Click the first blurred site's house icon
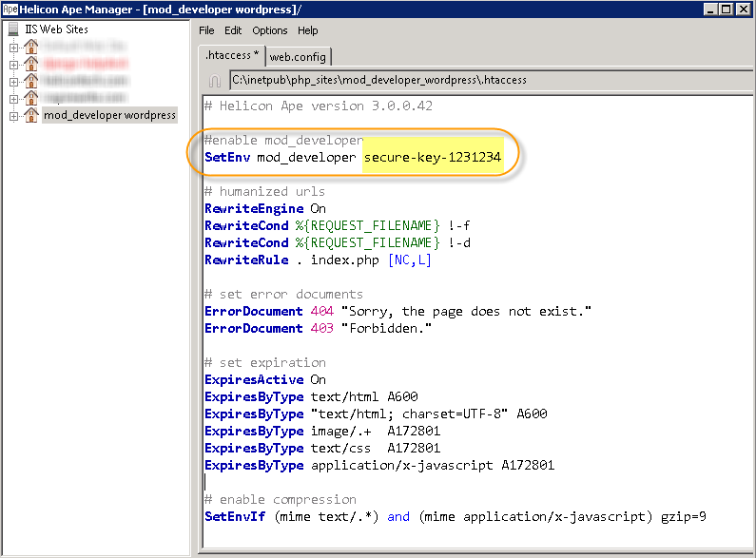 (x=31, y=47)
